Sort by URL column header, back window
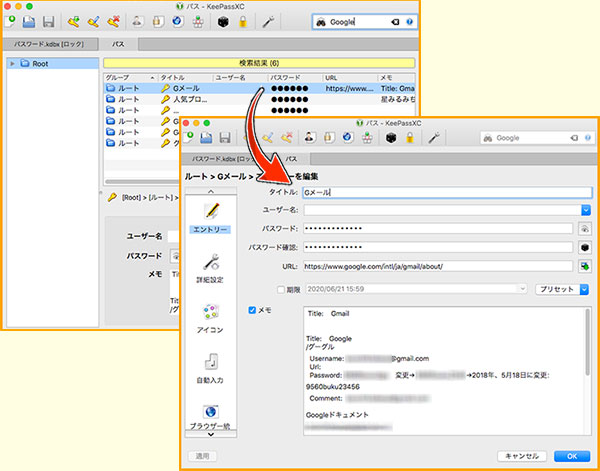Image resolution: width=600 pixels, height=471 pixels. 349,78
